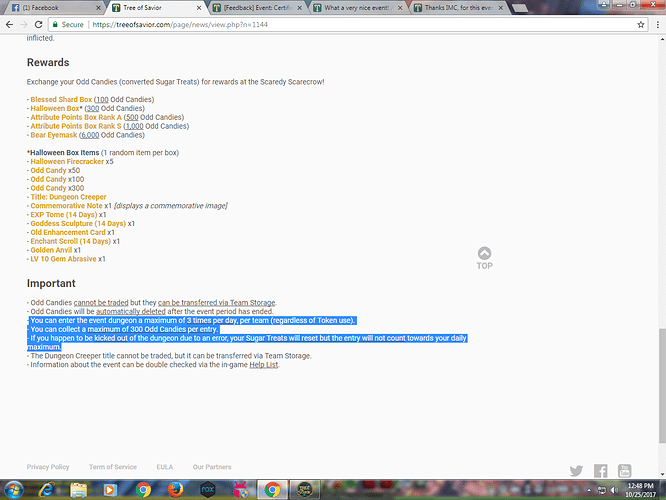Click the browser back arrow

(10, 23)
